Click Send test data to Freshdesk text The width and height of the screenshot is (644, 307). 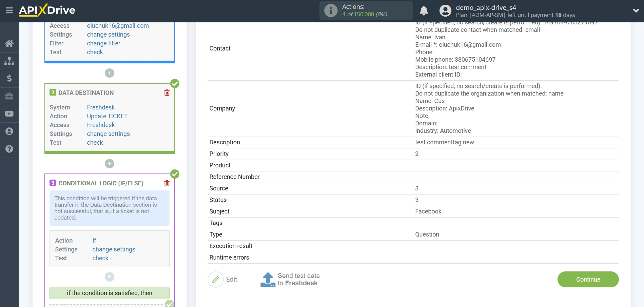click(298, 280)
